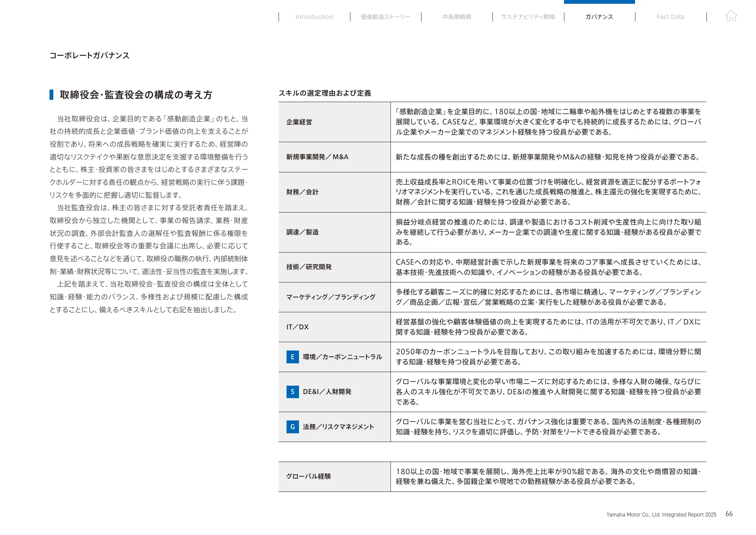Image resolution: width=756 pixels, height=535 pixels.
Task: Expand the 調達／製造 skill row
Action: [x=302, y=233]
